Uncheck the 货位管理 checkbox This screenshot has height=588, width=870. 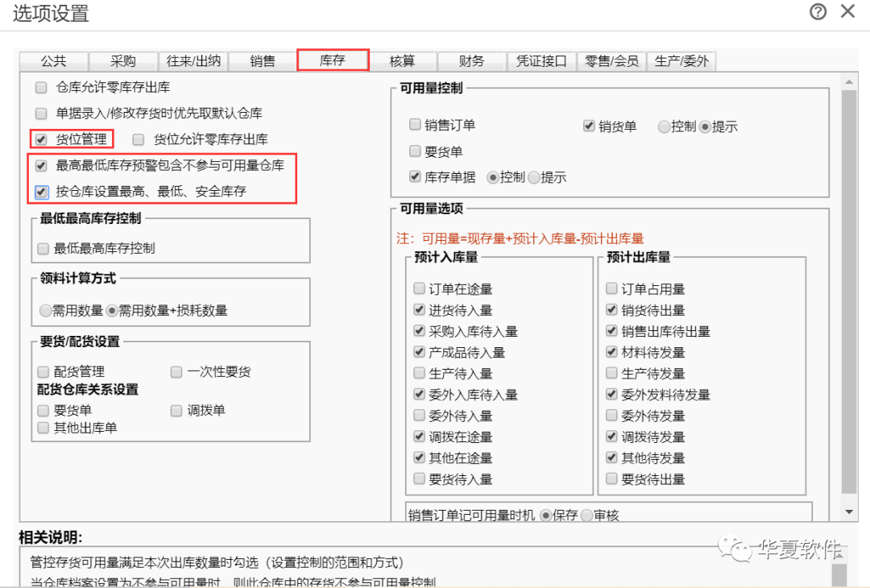pyautogui.click(x=41, y=139)
